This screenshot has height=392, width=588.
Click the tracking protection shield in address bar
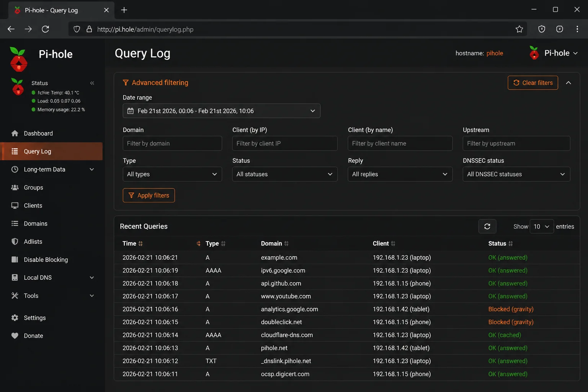tap(77, 29)
